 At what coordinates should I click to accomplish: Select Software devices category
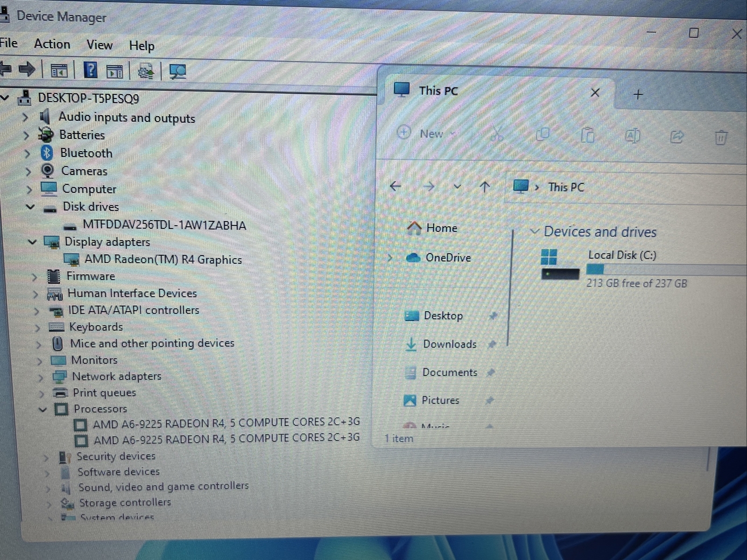point(119,472)
